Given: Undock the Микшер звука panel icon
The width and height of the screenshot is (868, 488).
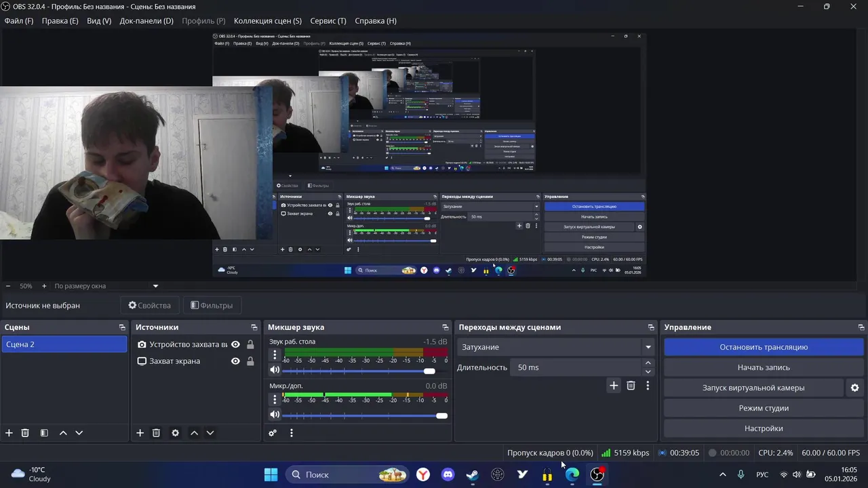Looking at the screenshot, I should (446, 327).
